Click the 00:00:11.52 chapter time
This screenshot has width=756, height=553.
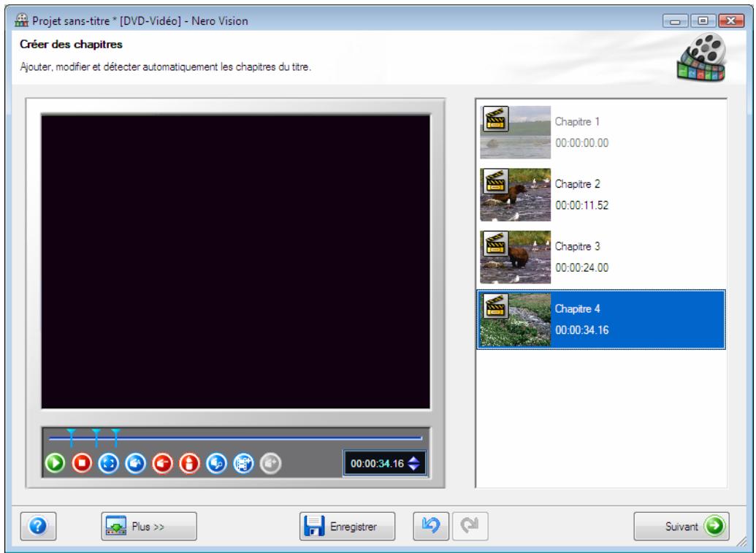582,205
